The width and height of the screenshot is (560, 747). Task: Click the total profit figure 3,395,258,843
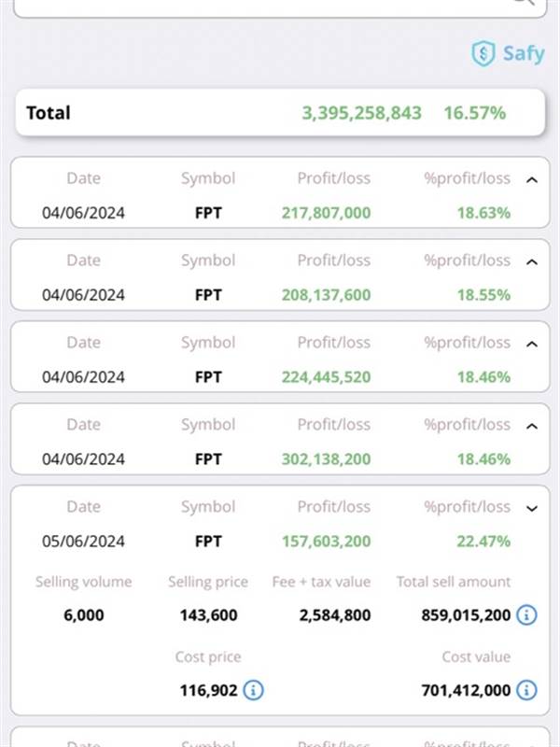click(361, 113)
